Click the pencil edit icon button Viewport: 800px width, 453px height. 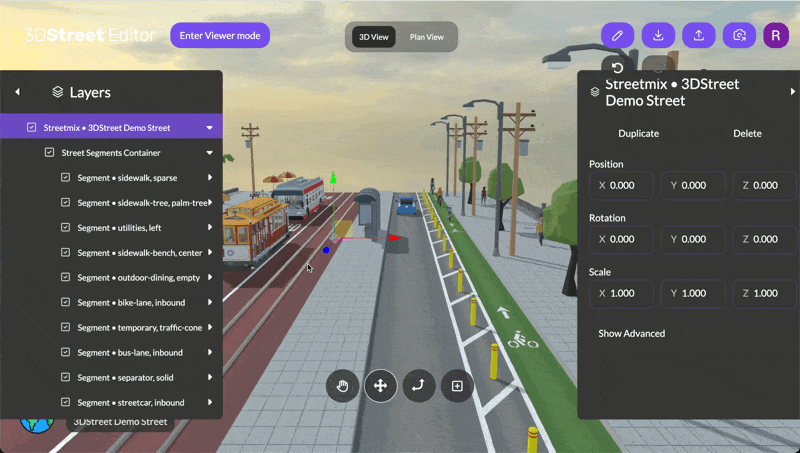point(617,35)
